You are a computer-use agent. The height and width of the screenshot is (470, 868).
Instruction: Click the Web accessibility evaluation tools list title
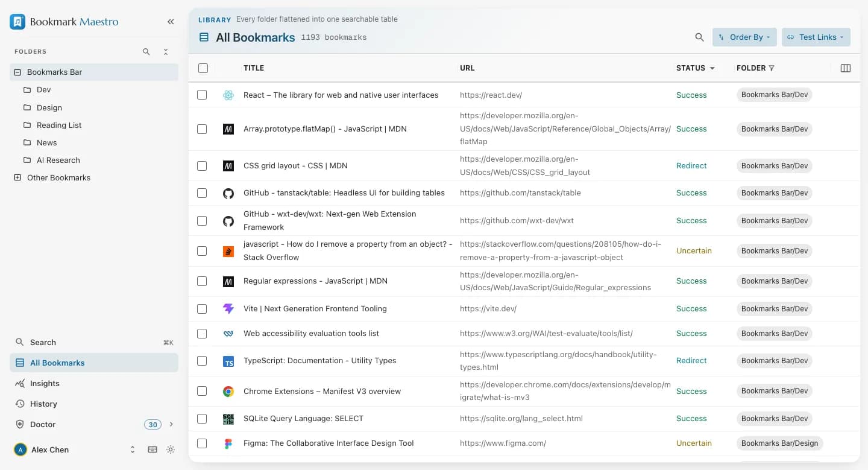(311, 334)
